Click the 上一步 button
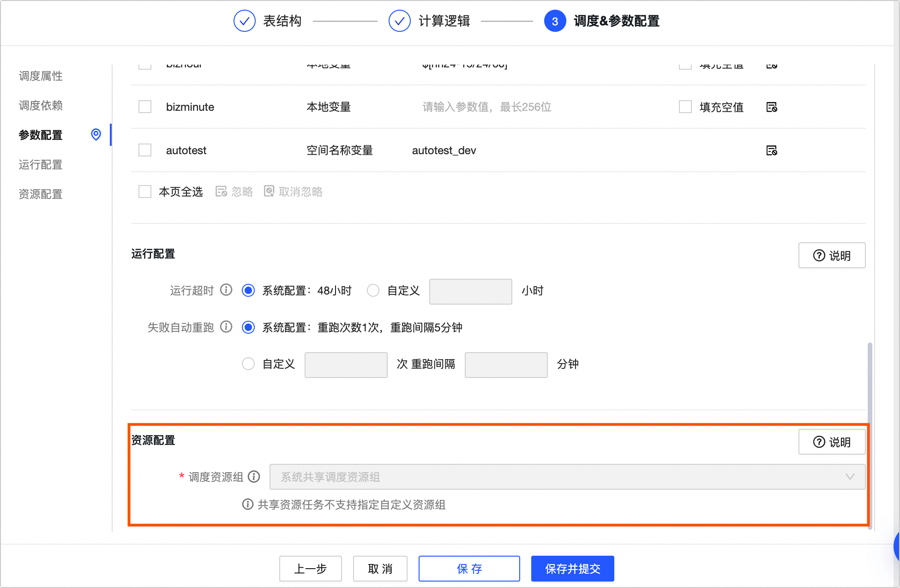Image resolution: width=900 pixels, height=588 pixels. click(310, 569)
